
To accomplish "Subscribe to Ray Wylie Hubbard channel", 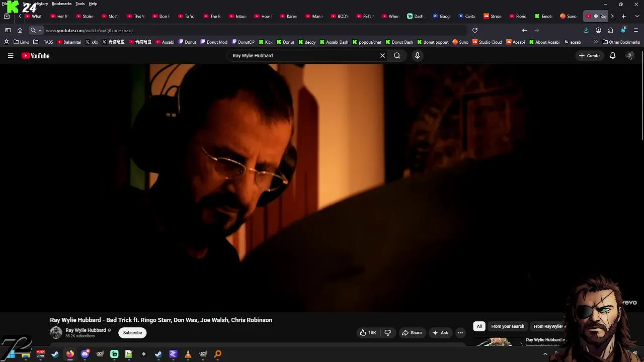I will pyautogui.click(x=133, y=333).
